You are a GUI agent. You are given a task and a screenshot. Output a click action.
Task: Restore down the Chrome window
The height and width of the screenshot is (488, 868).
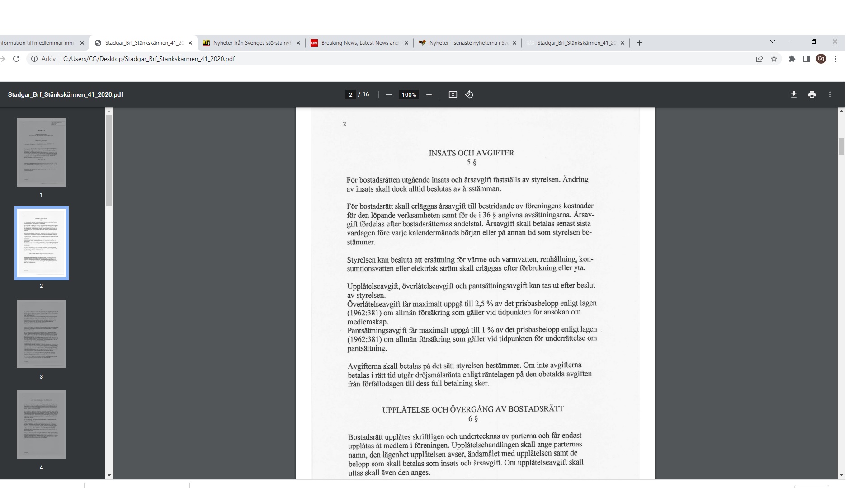[x=814, y=42]
